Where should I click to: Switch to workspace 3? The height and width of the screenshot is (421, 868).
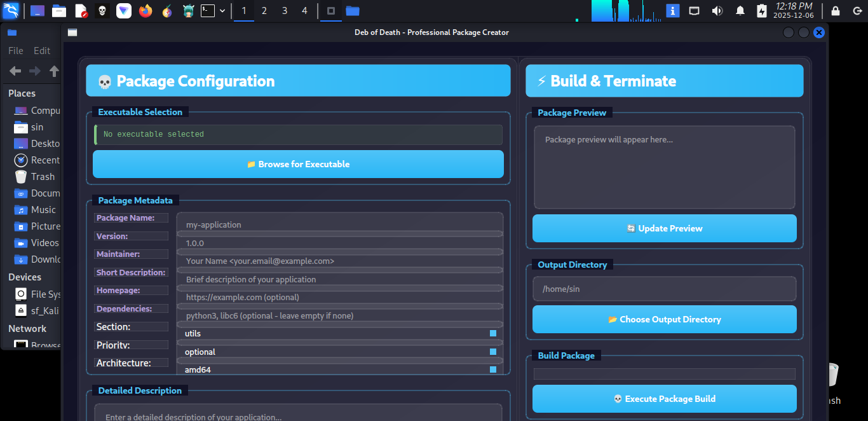pyautogui.click(x=284, y=11)
